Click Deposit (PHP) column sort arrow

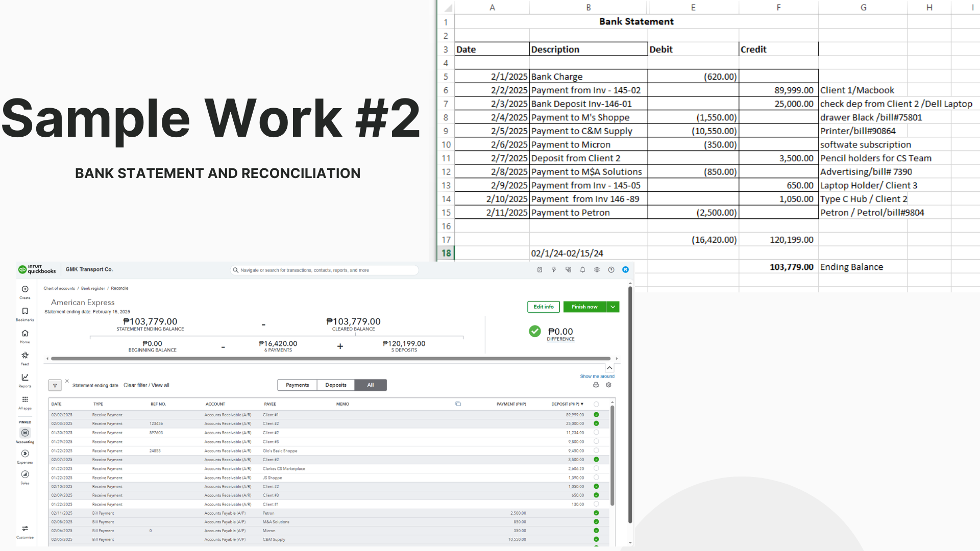coord(582,404)
